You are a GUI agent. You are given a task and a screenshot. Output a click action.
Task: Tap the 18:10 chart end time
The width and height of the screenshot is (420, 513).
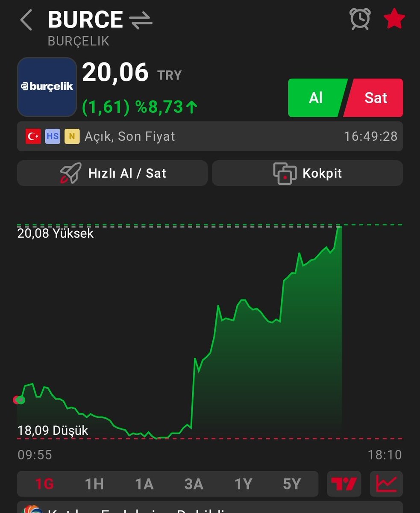pos(385,454)
